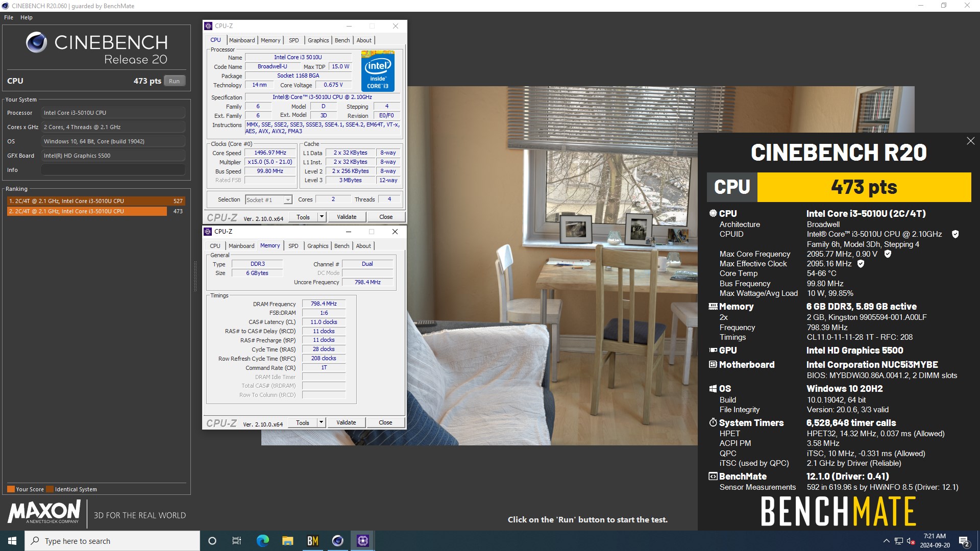980x551 pixels.
Task: Click the Run button next to CPU score
Action: click(174, 81)
